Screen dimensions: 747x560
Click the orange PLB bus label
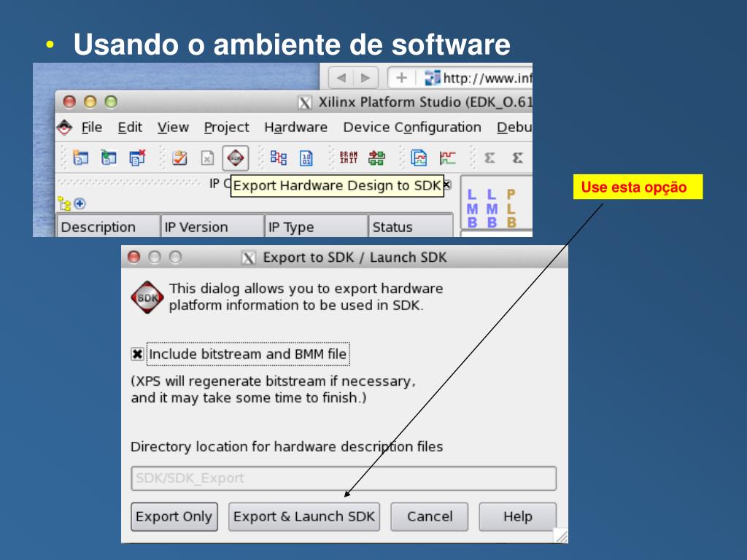(511, 208)
